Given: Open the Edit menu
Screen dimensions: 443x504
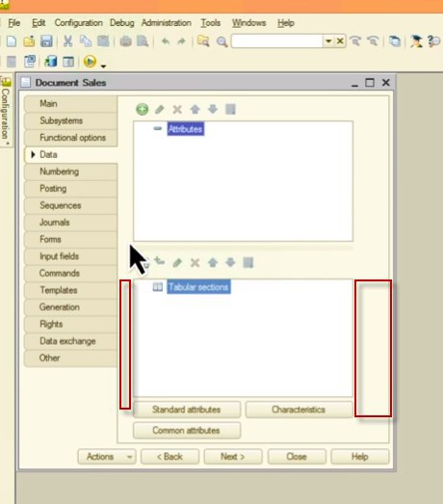Looking at the screenshot, I should (39, 23).
